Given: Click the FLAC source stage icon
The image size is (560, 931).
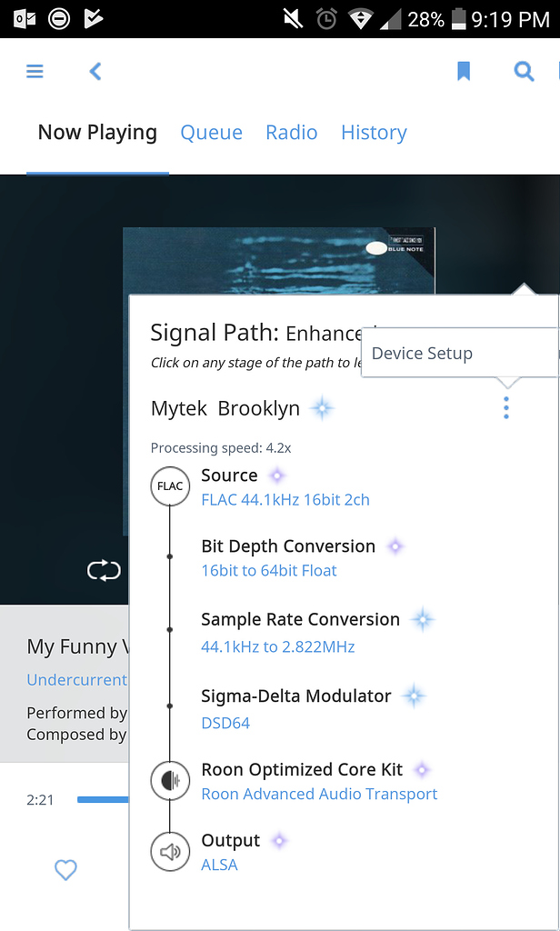Looking at the screenshot, I should tap(170, 486).
